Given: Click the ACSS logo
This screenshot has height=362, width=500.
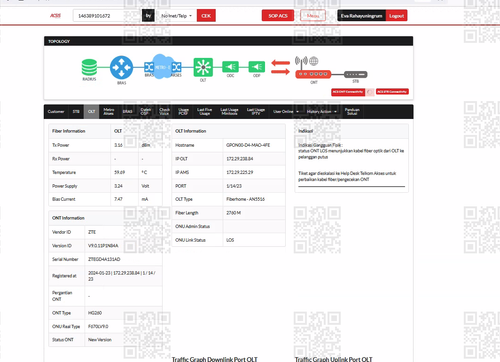Looking at the screenshot, I should coord(55,16).
